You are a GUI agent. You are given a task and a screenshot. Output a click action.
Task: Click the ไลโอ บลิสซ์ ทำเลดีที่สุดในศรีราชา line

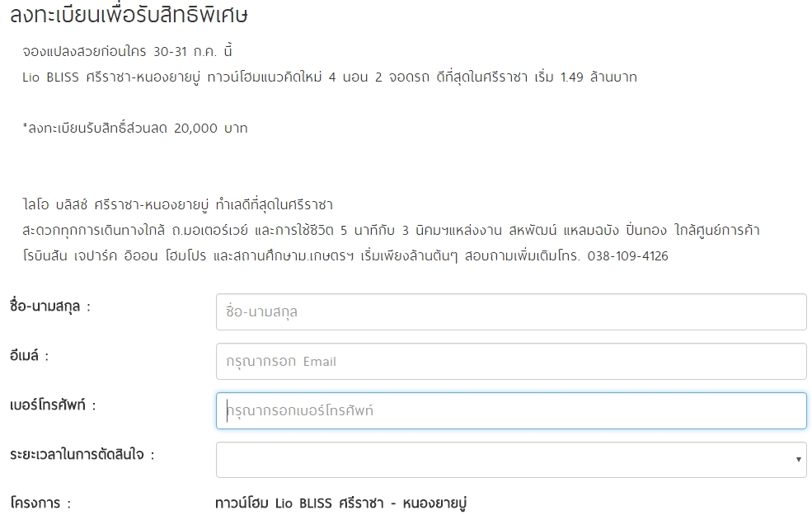coord(177,204)
